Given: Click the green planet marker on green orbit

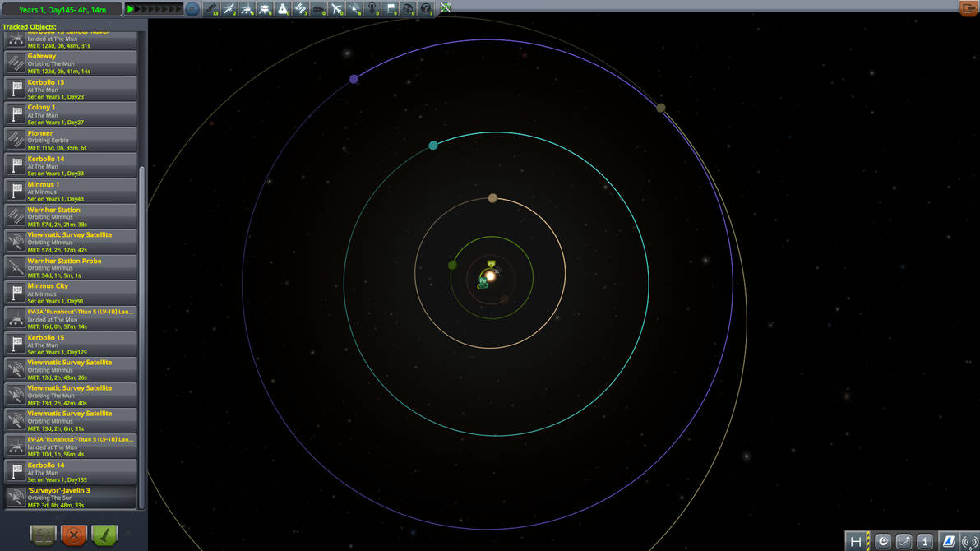Looking at the screenshot, I should [452, 265].
